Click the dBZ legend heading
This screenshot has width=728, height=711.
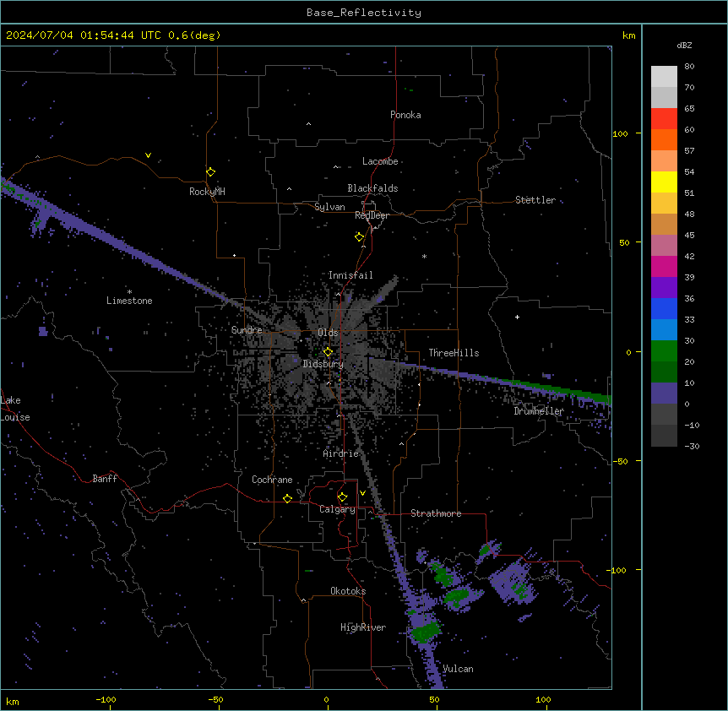[x=684, y=45]
